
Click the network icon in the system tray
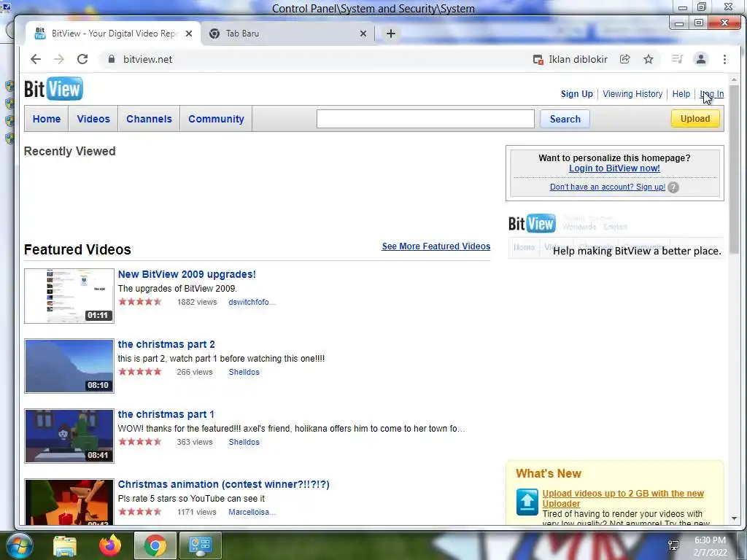pyautogui.click(x=673, y=545)
